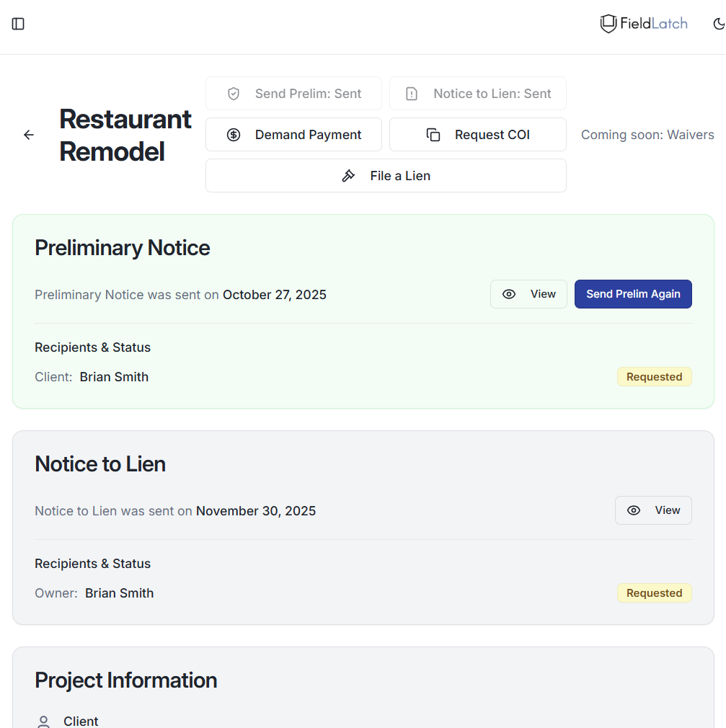Click the FieldLatch brand name text
The width and height of the screenshot is (726, 728).
tap(653, 24)
